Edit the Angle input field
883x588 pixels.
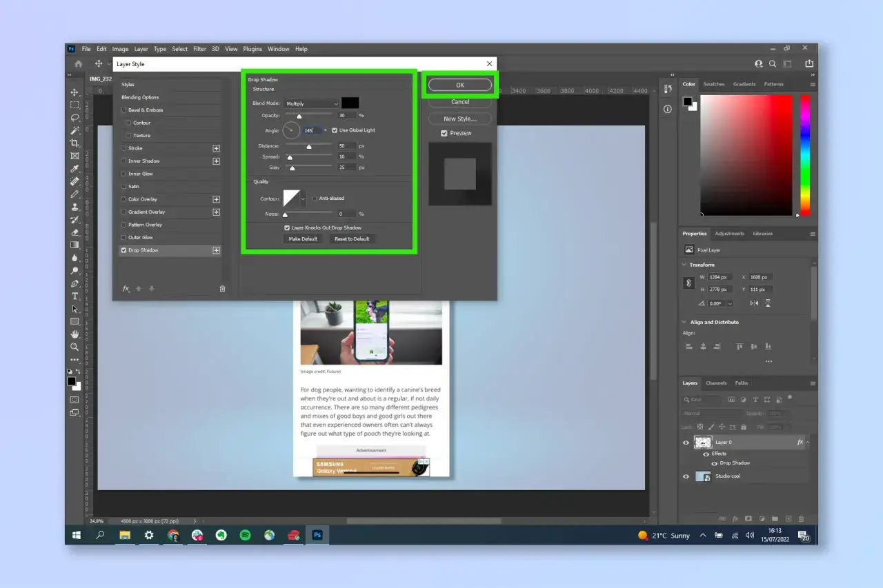[x=311, y=130]
